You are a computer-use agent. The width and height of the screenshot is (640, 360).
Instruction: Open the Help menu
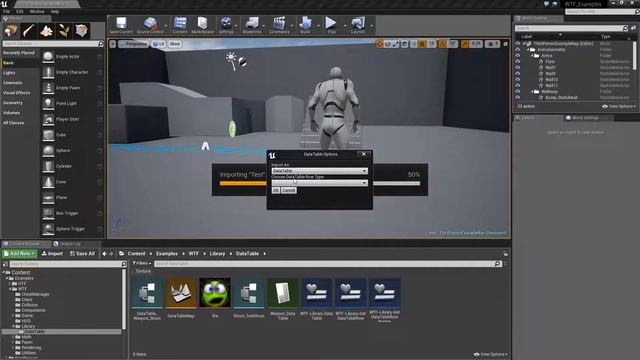(55, 11)
